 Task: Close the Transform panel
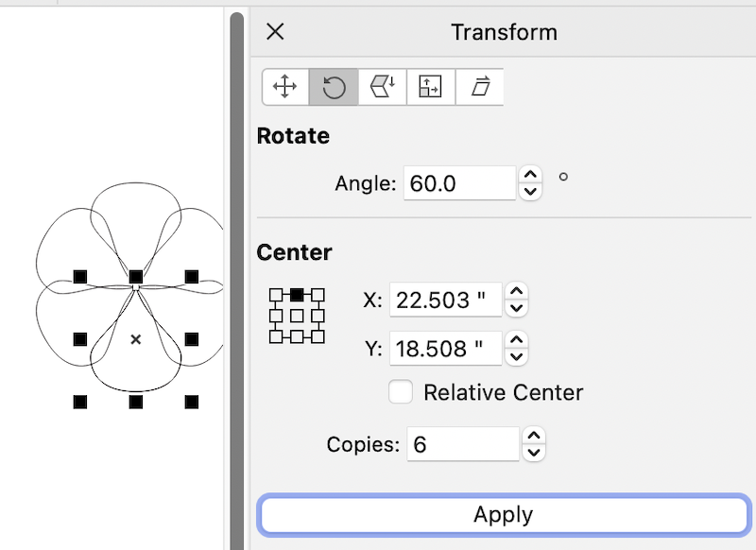[275, 32]
